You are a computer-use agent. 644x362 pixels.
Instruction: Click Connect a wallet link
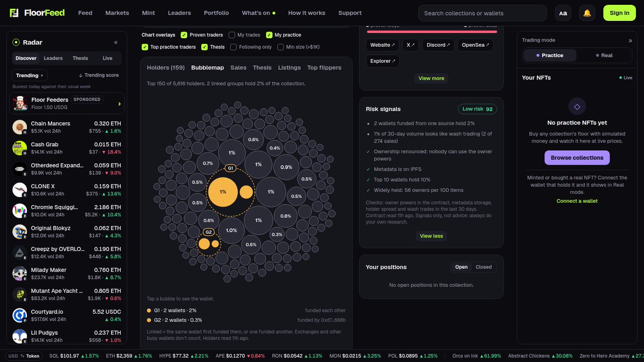tap(577, 201)
